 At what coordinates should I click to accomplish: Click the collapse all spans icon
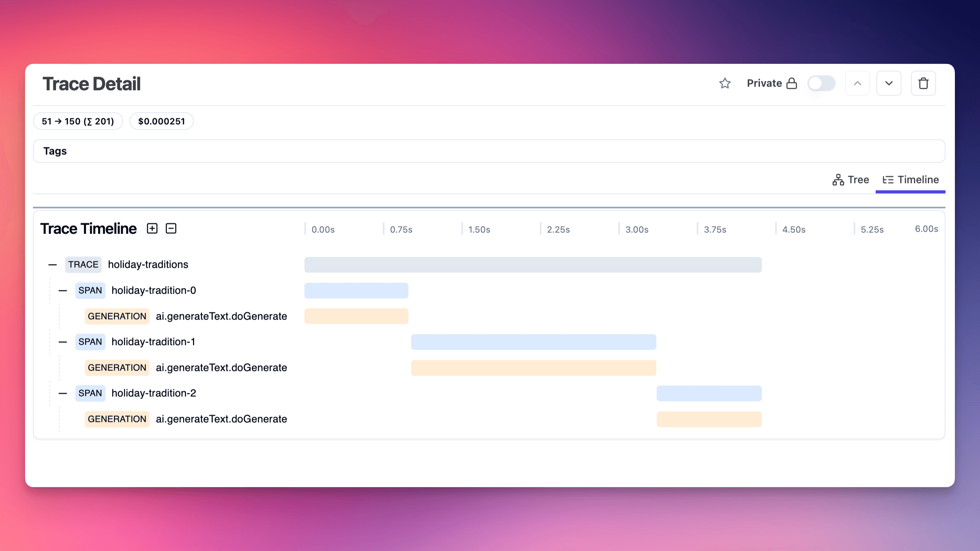[x=171, y=228]
